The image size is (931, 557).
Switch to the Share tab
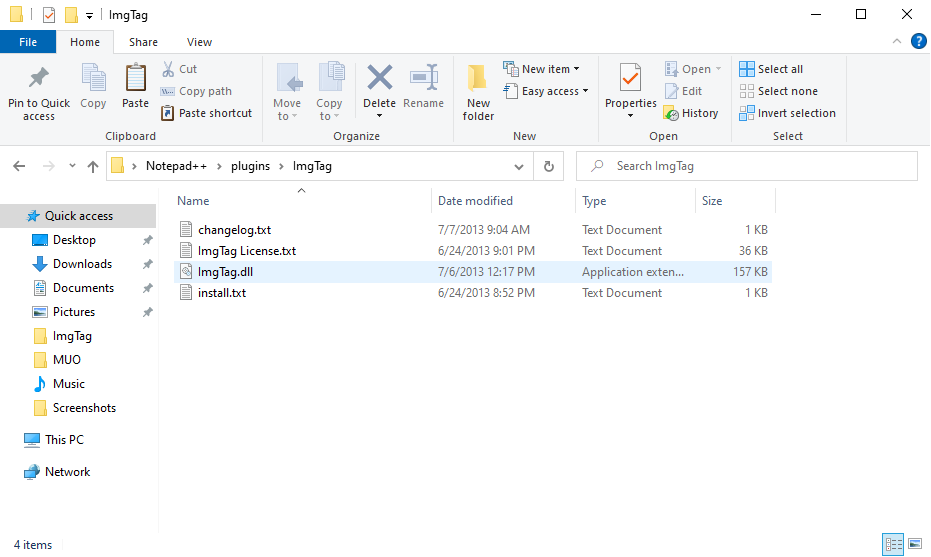(144, 42)
